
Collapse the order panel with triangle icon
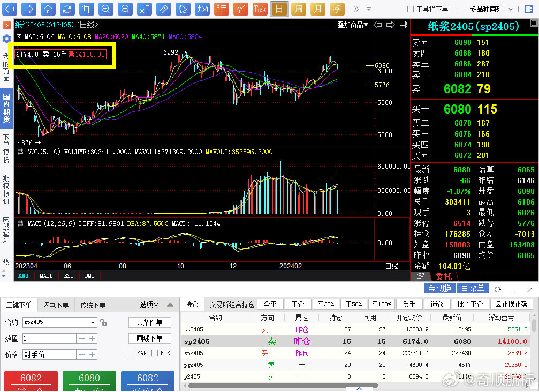tap(170, 305)
